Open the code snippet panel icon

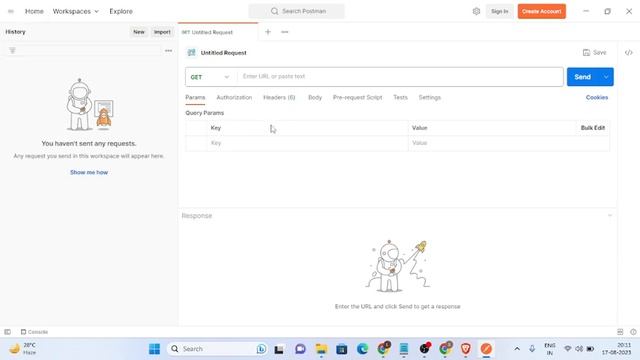click(x=629, y=52)
